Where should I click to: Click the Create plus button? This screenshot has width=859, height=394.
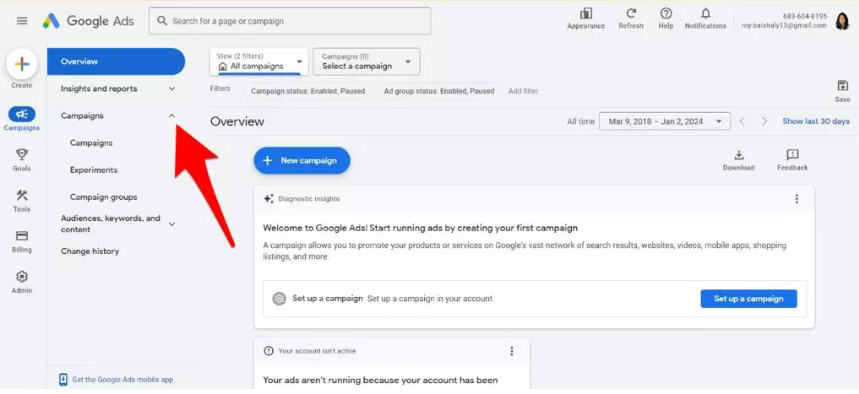tap(22, 64)
